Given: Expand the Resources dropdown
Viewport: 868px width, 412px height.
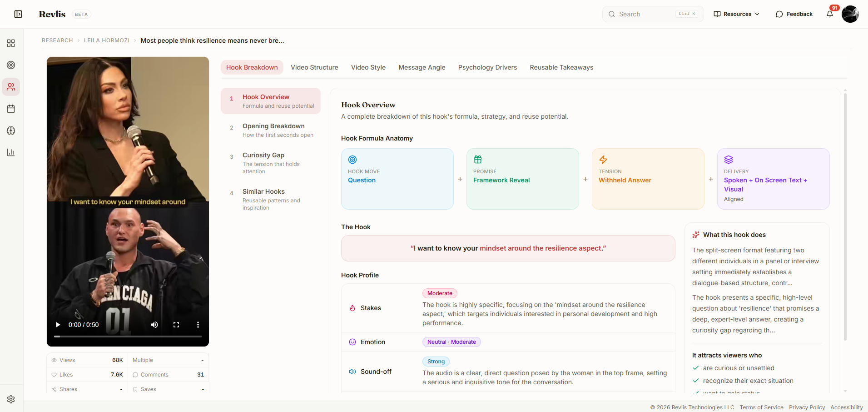Looking at the screenshot, I should tap(736, 14).
